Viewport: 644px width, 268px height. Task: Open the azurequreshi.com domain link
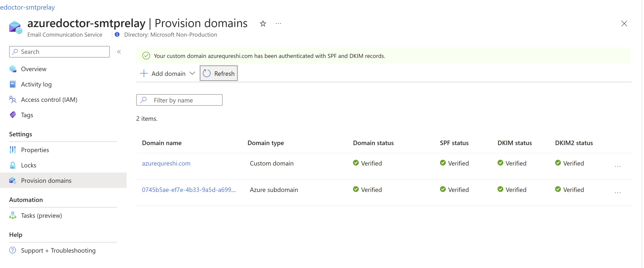tap(166, 163)
